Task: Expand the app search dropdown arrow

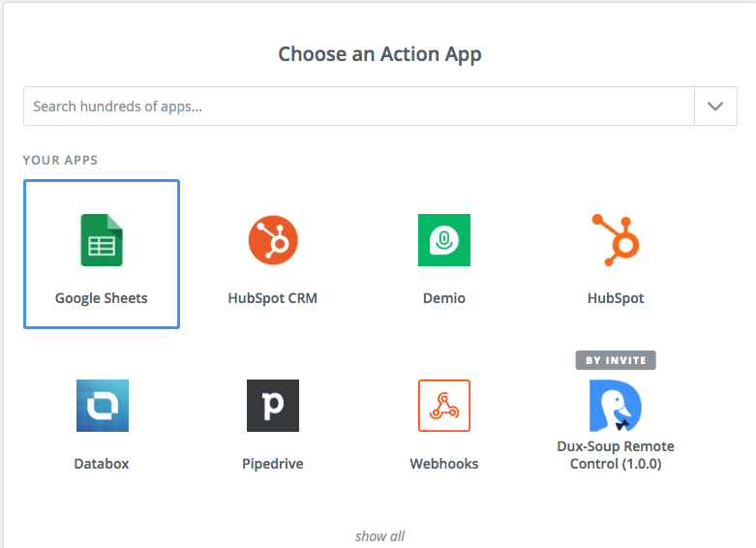Action: pos(715,107)
